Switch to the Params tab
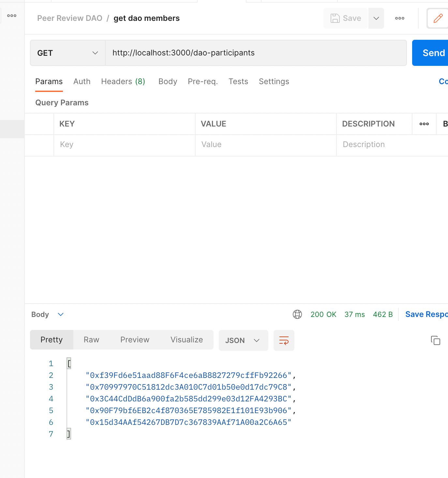448x478 pixels. point(49,82)
